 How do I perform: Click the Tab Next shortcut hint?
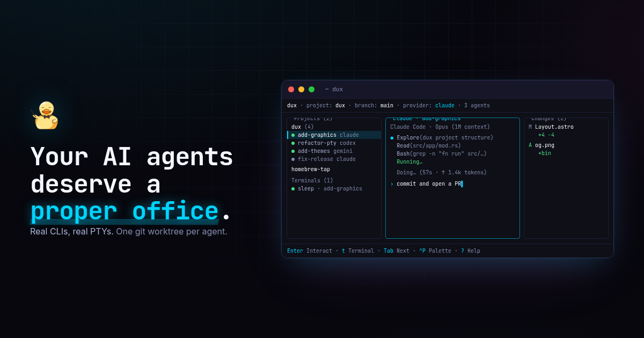coord(397,251)
